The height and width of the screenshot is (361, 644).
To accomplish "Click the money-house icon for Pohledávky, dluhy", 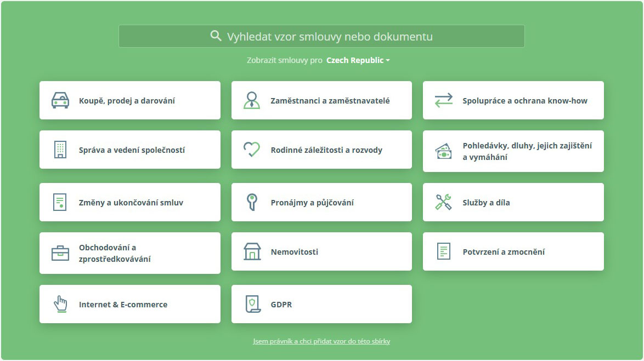I will 442,151.
